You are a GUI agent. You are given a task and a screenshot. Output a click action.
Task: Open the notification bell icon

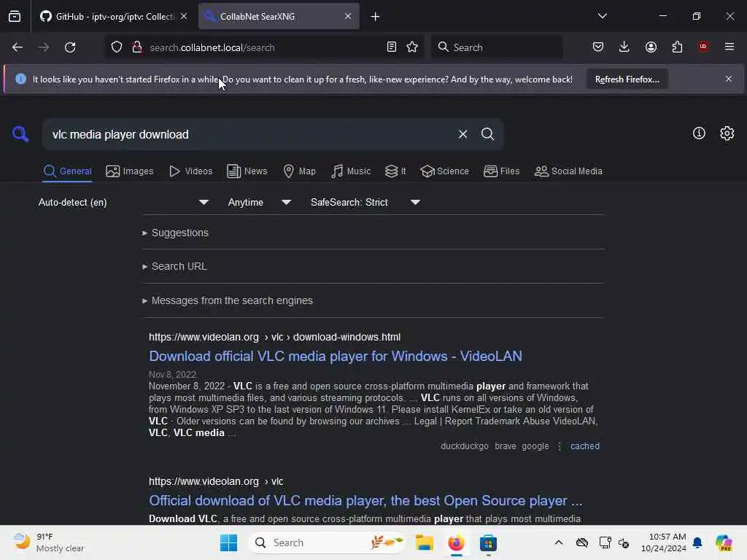pos(697,542)
